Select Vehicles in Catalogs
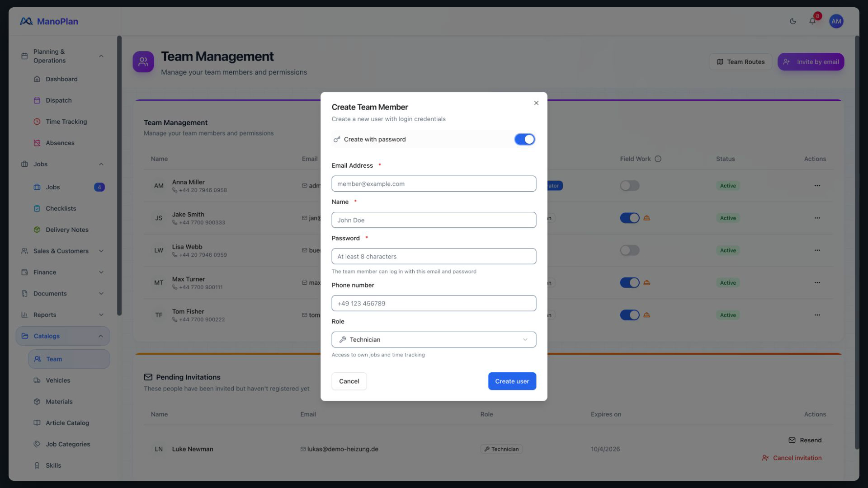The width and height of the screenshot is (868, 488). click(69, 380)
